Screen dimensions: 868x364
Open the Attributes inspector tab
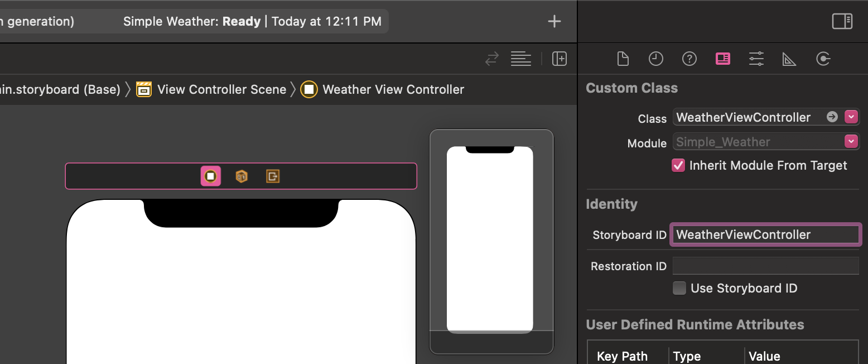point(756,59)
